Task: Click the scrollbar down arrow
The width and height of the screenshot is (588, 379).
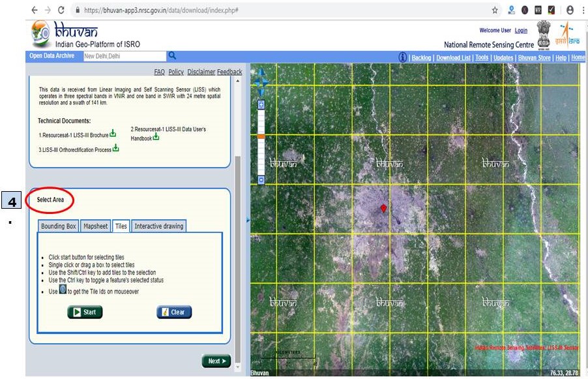Action: coord(237,367)
